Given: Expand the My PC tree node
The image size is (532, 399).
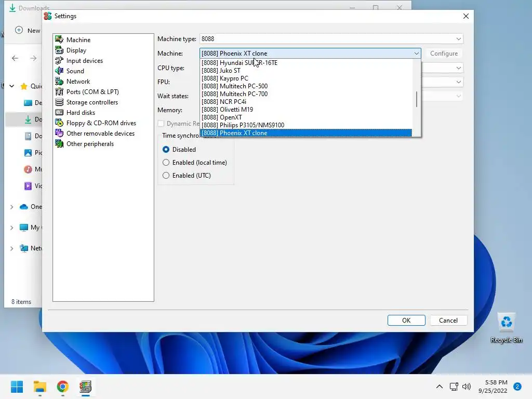Looking at the screenshot, I should [x=12, y=228].
